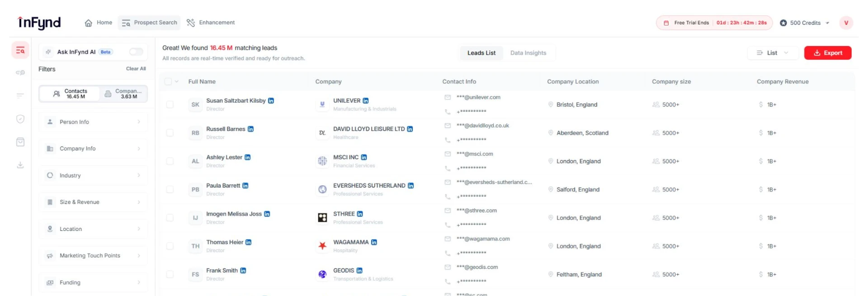Click phone icon in Russell Barnes row
Viewport: 868px width, 296px height.
(x=448, y=140)
